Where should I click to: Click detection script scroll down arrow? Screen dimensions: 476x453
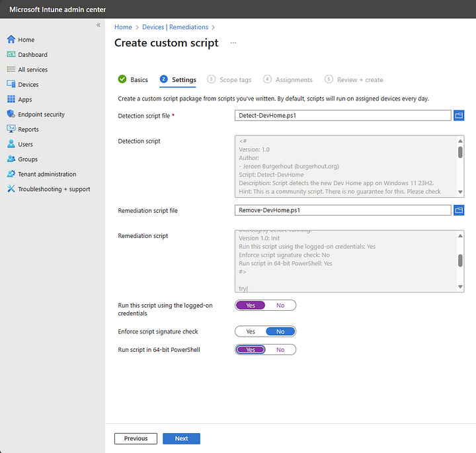460,192
